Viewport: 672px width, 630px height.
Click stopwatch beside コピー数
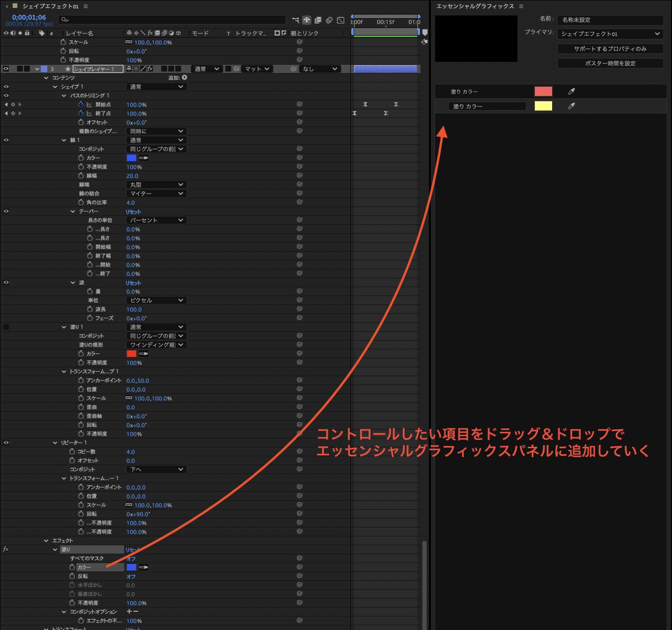click(72, 452)
